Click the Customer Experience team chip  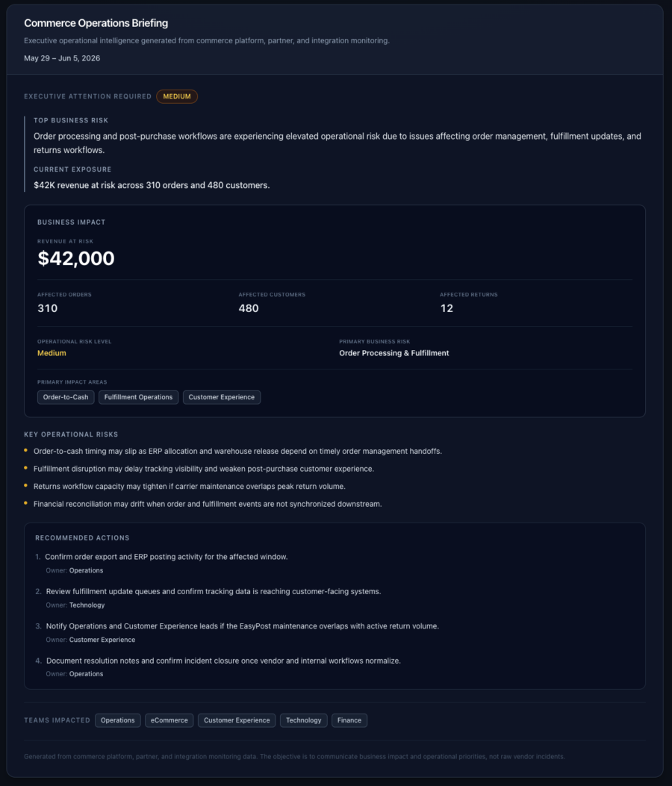point(237,720)
